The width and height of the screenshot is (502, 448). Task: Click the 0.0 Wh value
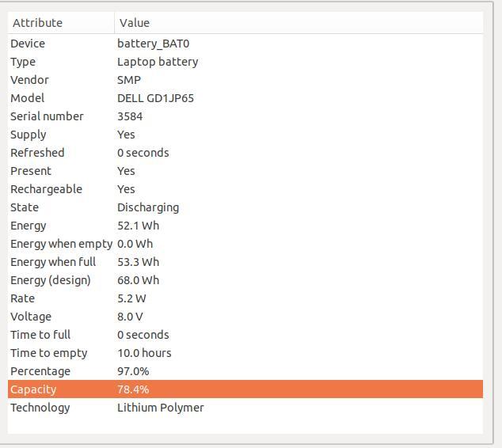tap(135, 244)
